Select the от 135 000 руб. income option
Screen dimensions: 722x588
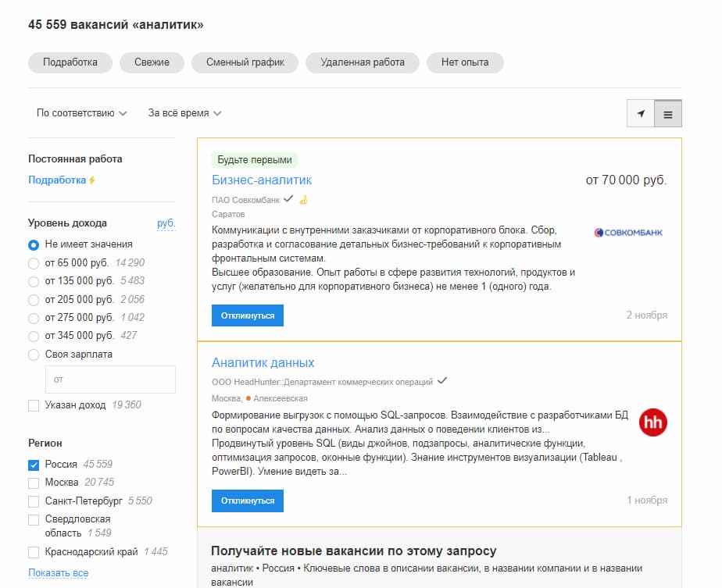click(x=31, y=280)
